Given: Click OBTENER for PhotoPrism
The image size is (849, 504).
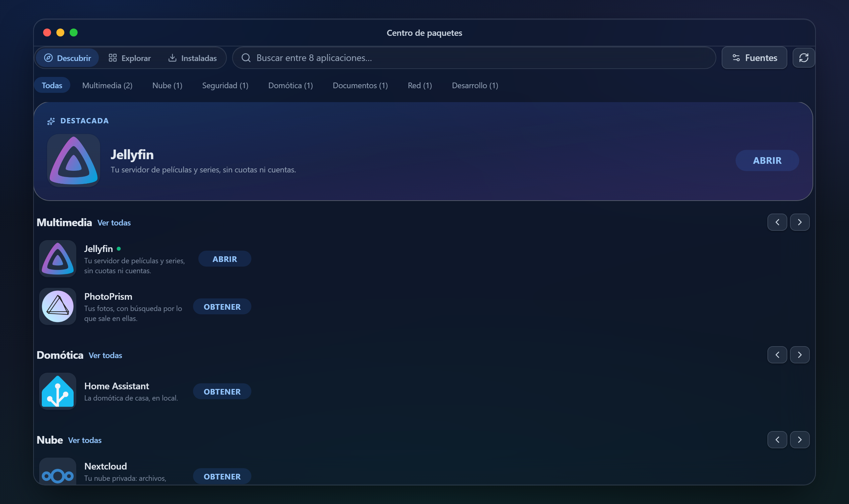Looking at the screenshot, I should pyautogui.click(x=222, y=306).
